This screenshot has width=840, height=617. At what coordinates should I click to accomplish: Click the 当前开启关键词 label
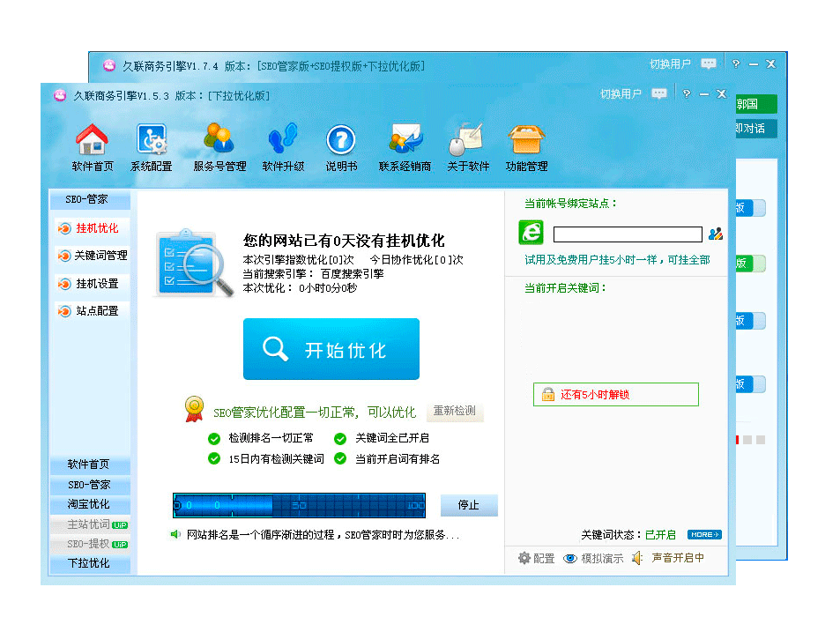[x=566, y=288]
